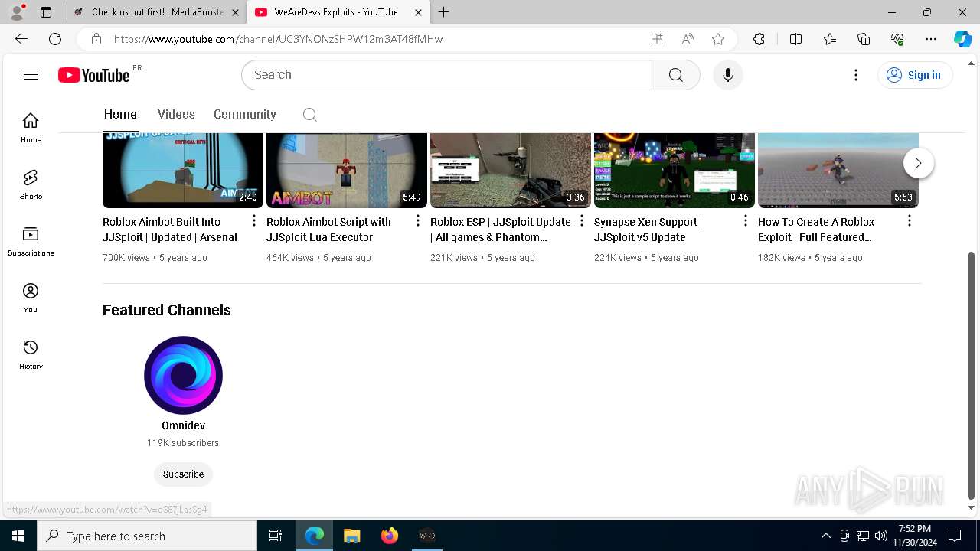Screen dimensions: 980x551
Task: Click the Sign in button
Action: [915, 75]
